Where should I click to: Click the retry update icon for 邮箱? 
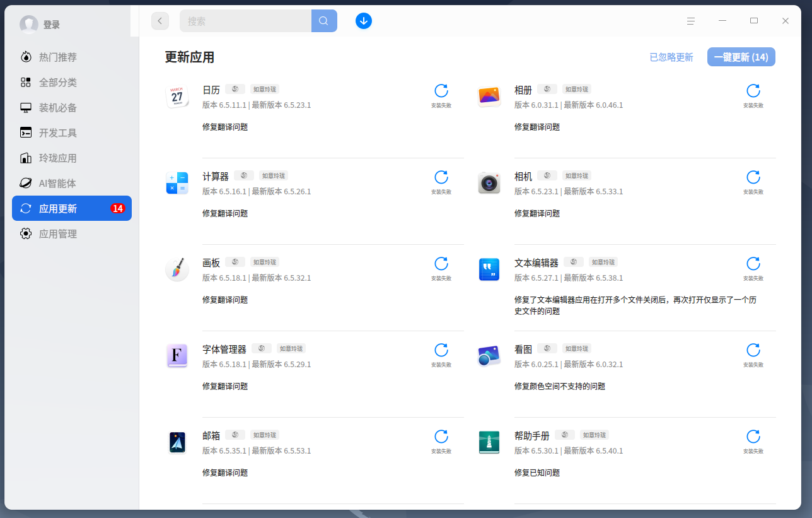click(x=441, y=437)
